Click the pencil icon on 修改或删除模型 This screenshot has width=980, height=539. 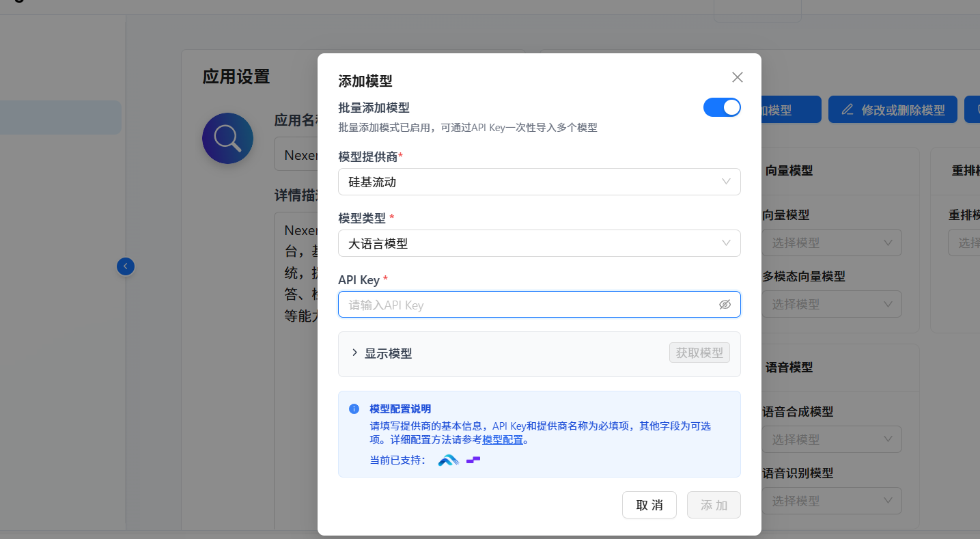pos(848,109)
